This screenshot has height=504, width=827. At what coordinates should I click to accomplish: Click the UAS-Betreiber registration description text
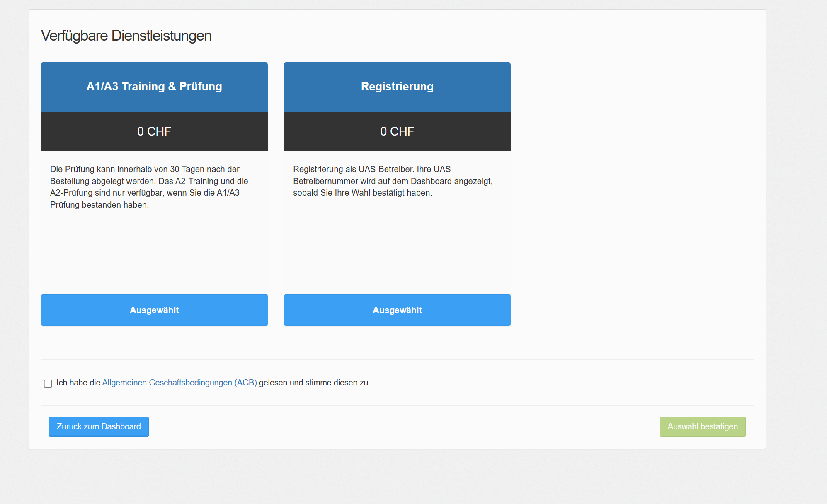click(x=393, y=181)
